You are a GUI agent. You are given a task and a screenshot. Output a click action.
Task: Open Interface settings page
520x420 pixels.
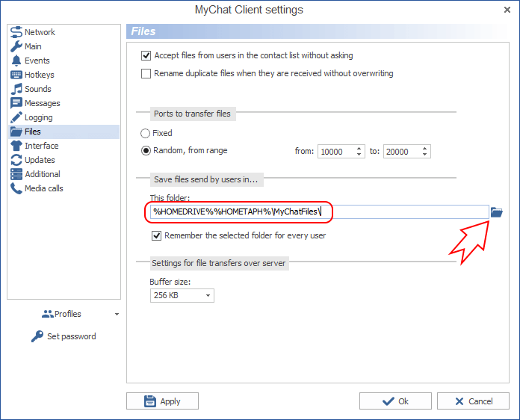pyautogui.click(x=64, y=146)
